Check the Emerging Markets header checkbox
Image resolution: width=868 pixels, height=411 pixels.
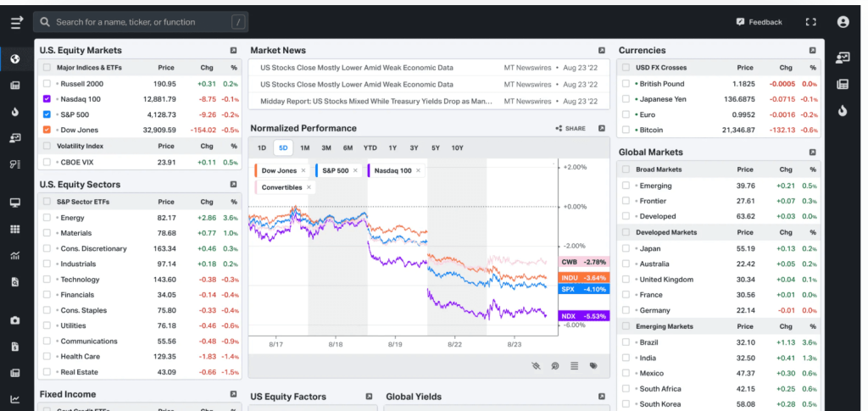tap(626, 326)
